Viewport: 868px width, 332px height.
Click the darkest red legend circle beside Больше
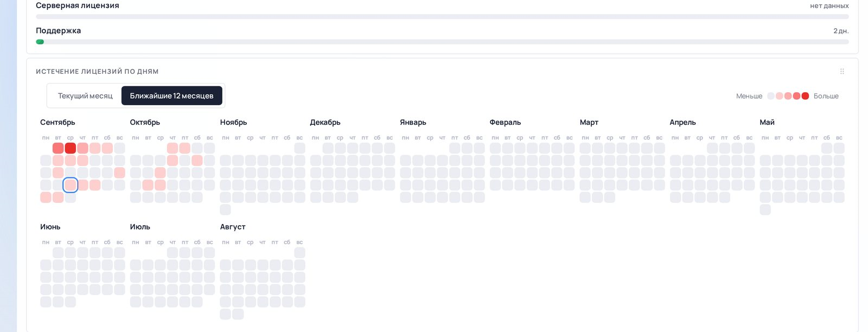805,96
